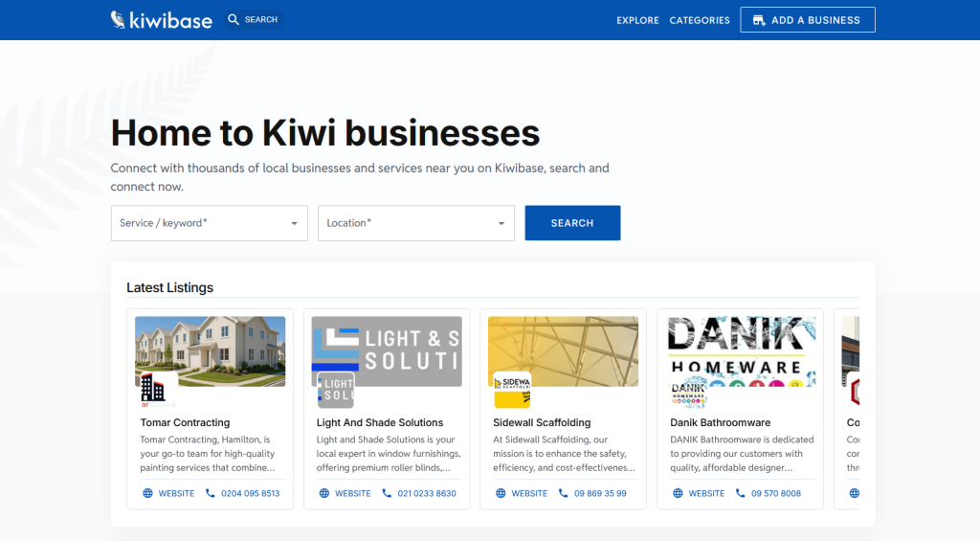
Task: Click phone icon on Tomar Contracting card
Action: pos(210,493)
